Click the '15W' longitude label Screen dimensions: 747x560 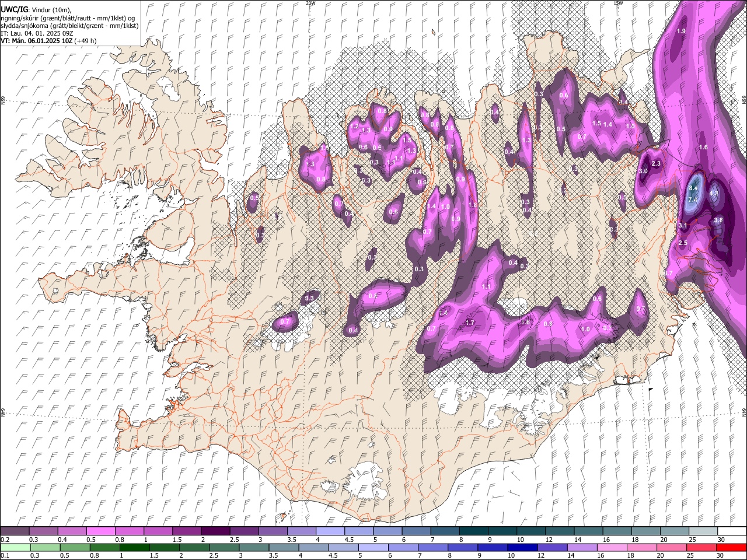[x=617, y=3]
